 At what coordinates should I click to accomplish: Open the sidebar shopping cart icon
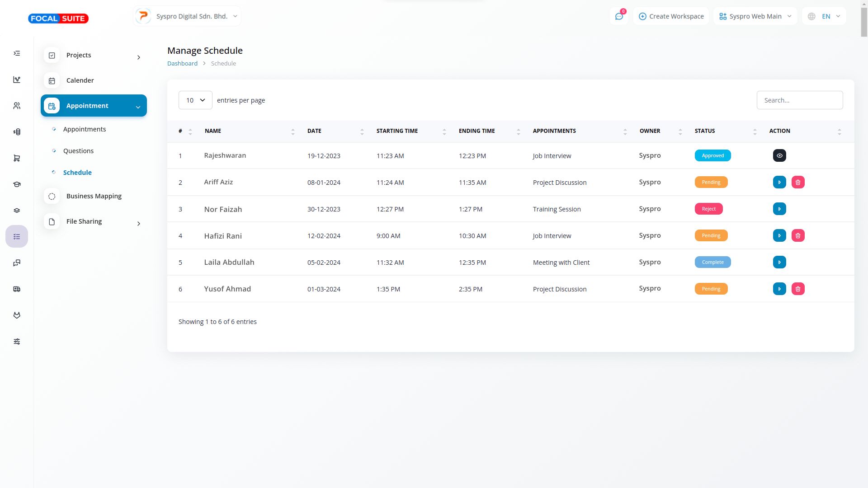tap(17, 158)
